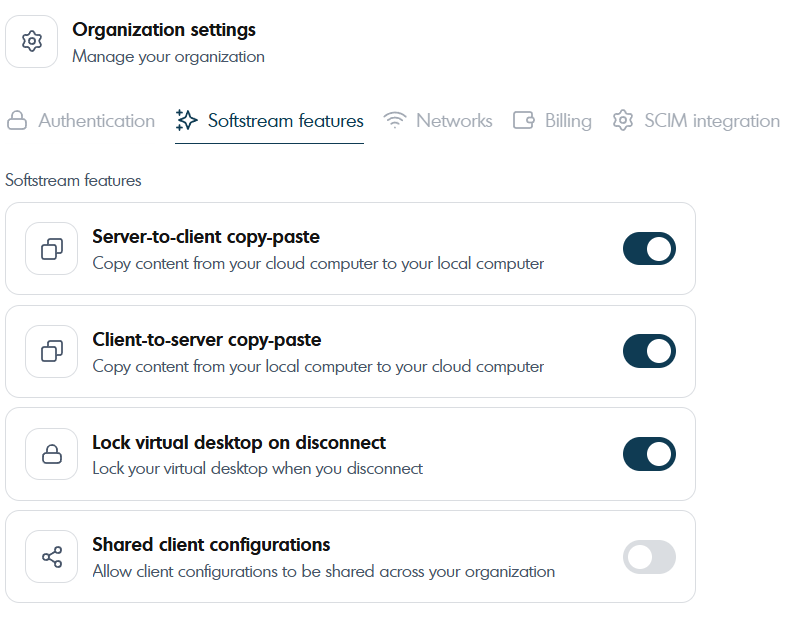The width and height of the screenshot is (799, 643).
Task: Click the Server-to-client copy-paste copy icon
Action: tap(51, 249)
